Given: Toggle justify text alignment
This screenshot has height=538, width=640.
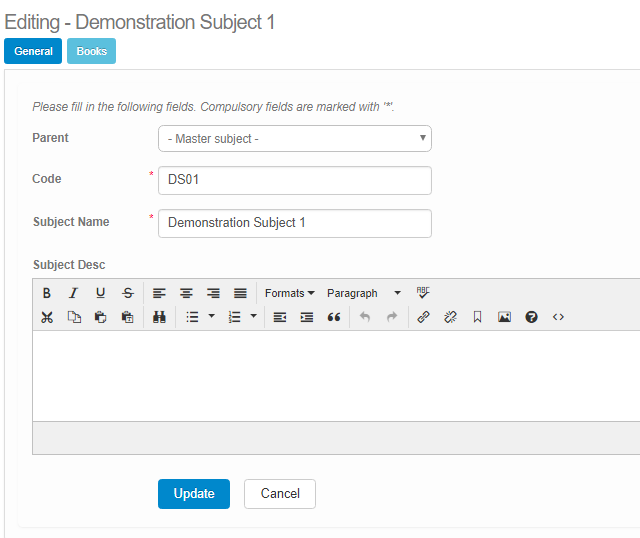Looking at the screenshot, I should (x=240, y=293).
